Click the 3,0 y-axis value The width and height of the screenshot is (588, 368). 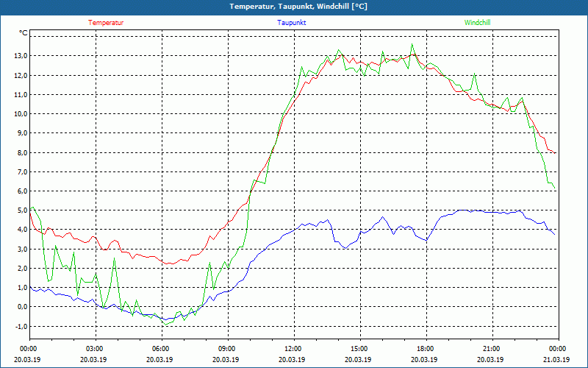(x=23, y=250)
